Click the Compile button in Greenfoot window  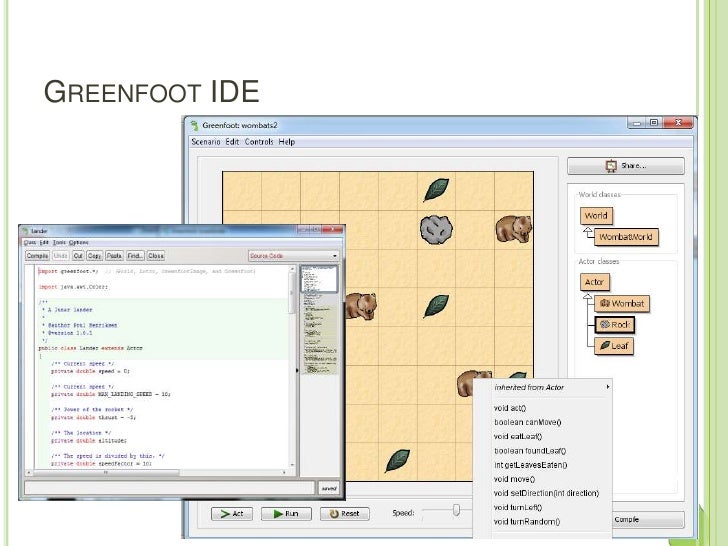click(648, 520)
